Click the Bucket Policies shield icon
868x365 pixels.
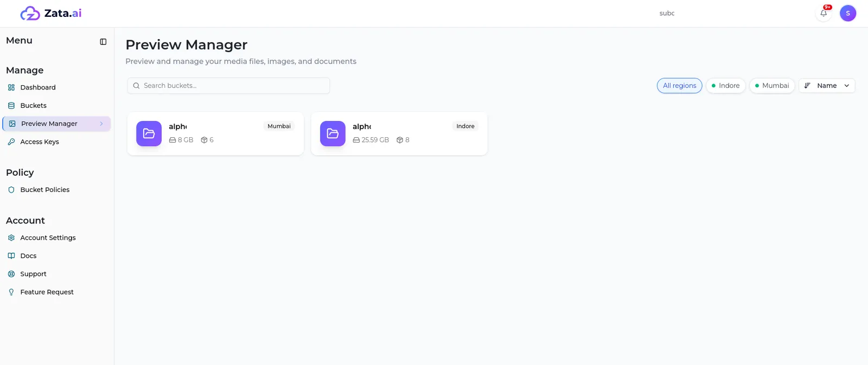pyautogui.click(x=11, y=190)
